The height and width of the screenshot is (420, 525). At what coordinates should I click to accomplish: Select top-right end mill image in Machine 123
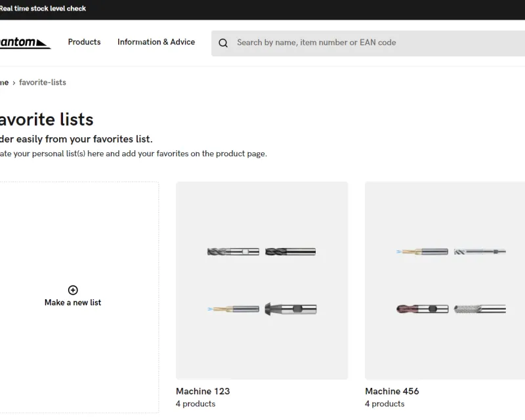290,251
